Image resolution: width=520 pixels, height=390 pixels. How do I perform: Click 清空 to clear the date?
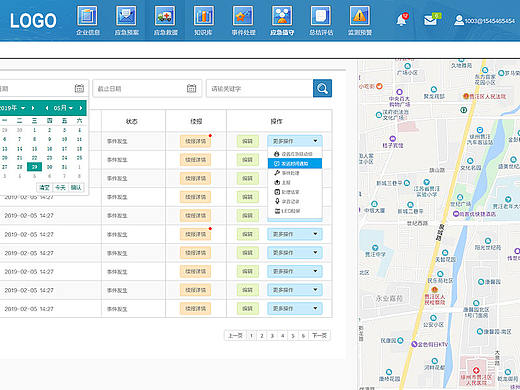click(x=44, y=188)
